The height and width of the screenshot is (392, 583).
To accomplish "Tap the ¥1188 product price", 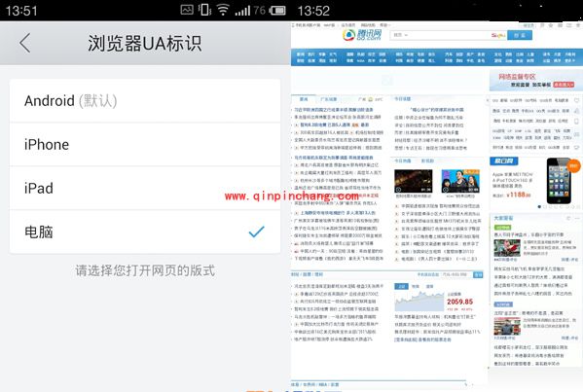I will click(519, 195).
